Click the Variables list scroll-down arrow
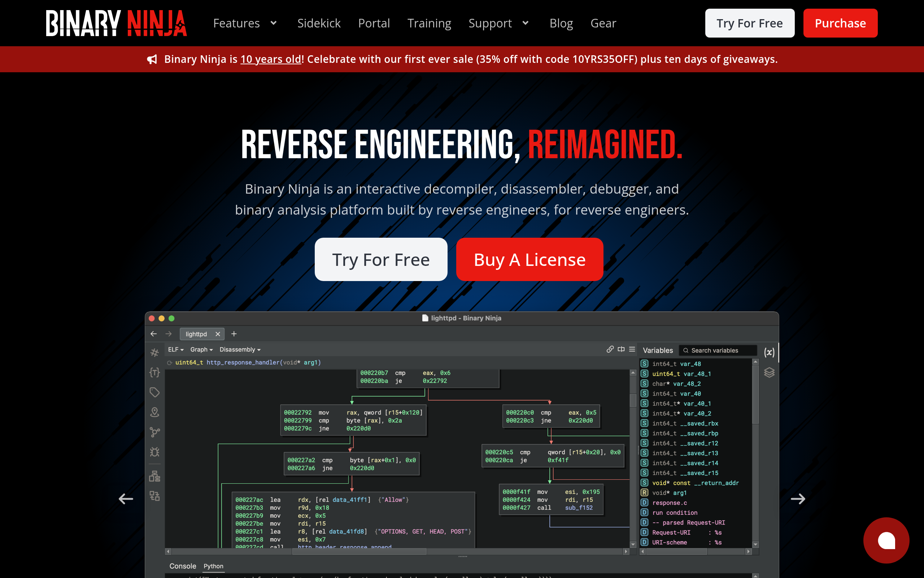The height and width of the screenshot is (578, 924). [755, 544]
